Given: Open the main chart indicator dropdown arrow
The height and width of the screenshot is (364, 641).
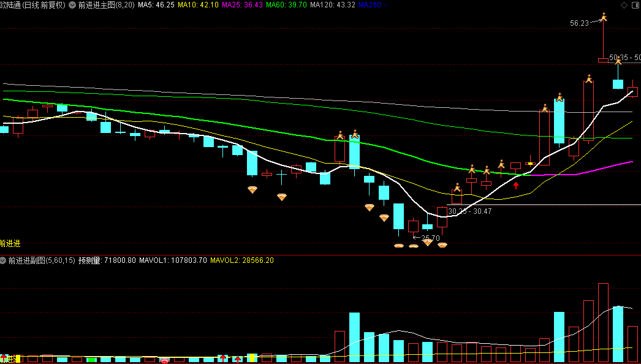Looking at the screenshot, I should click(x=72, y=5).
